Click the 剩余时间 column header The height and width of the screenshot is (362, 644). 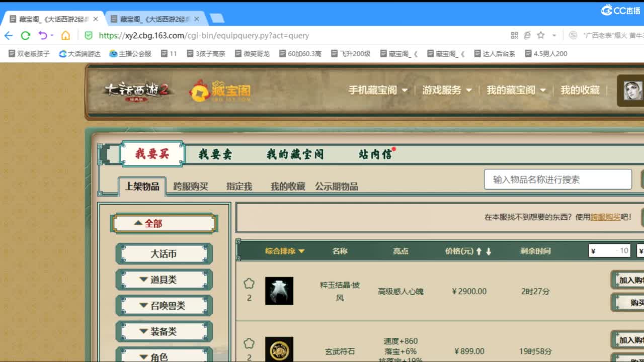535,251
